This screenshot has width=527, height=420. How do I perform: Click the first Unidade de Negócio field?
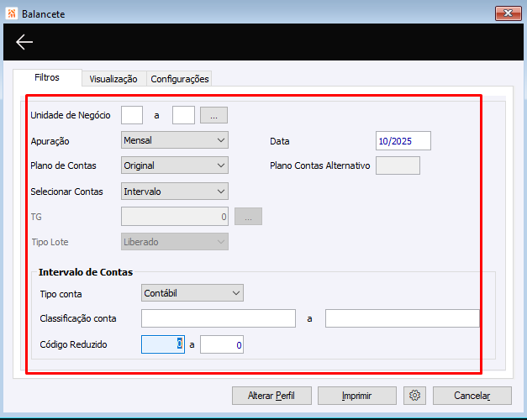coord(132,115)
